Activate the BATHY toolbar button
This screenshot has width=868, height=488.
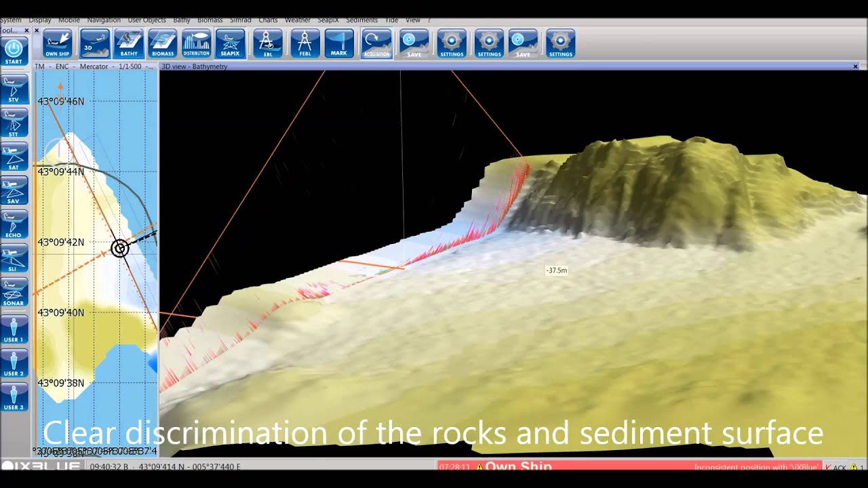coord(128,43)
